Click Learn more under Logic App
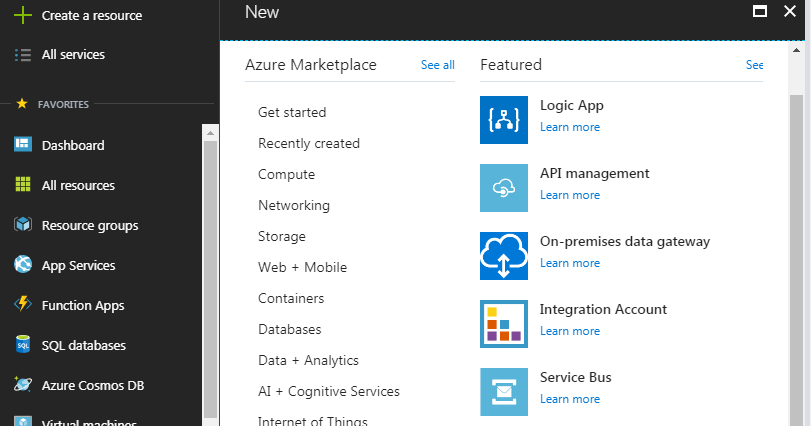 click(x=570, y=127)
